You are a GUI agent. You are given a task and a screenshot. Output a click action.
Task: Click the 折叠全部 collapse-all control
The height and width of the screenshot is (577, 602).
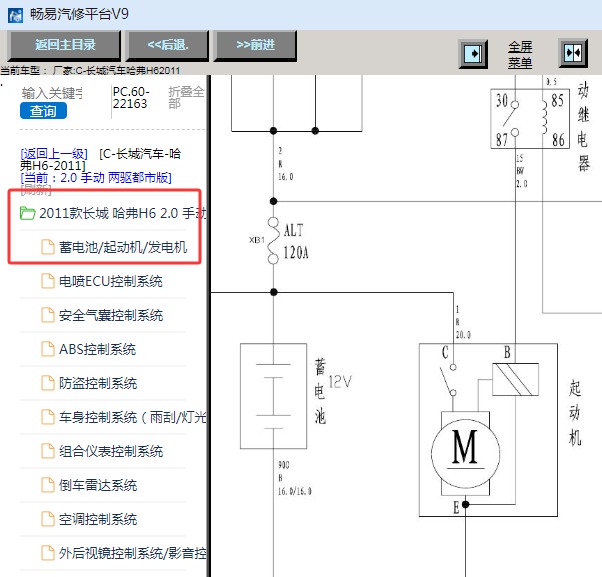click(186, 97)
